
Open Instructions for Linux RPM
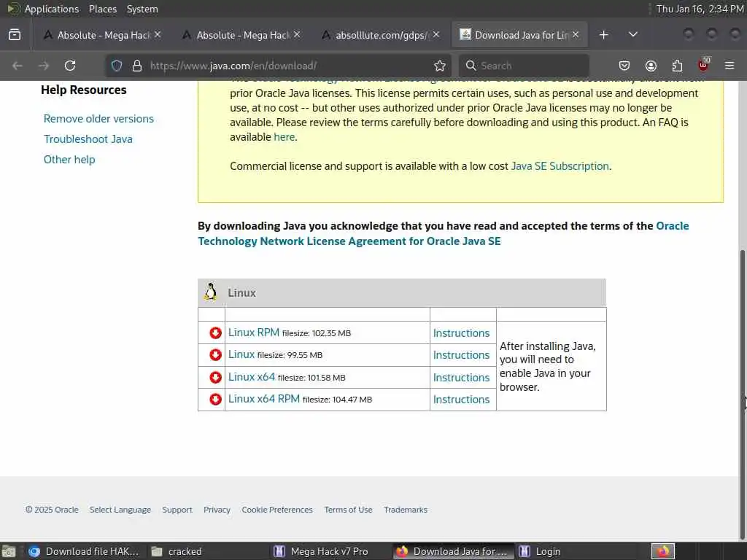pos(461,332)
